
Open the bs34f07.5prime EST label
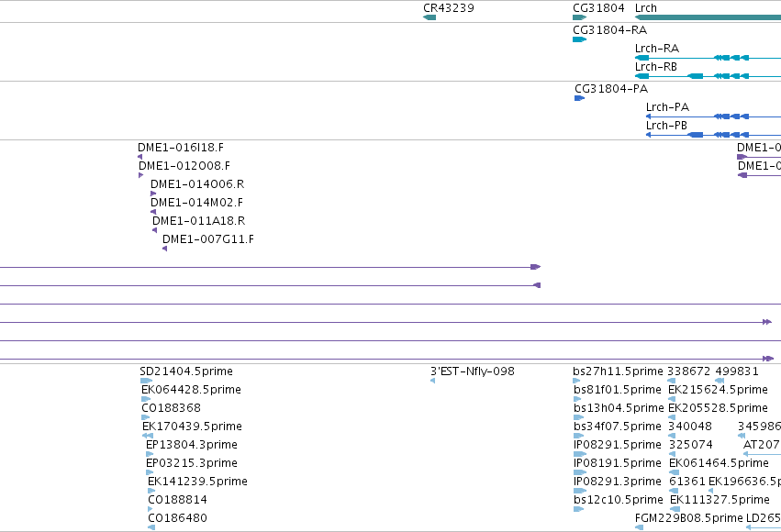click(x=618, y=427)
